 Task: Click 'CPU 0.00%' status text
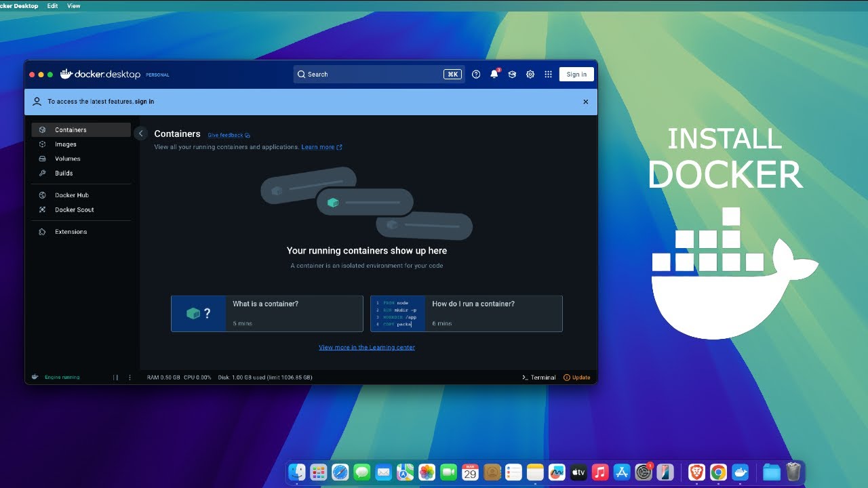tap(196, 378)
